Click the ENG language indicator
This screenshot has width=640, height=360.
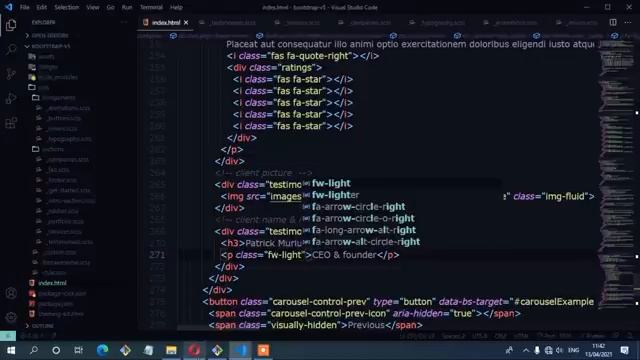[x=573, y=350]
